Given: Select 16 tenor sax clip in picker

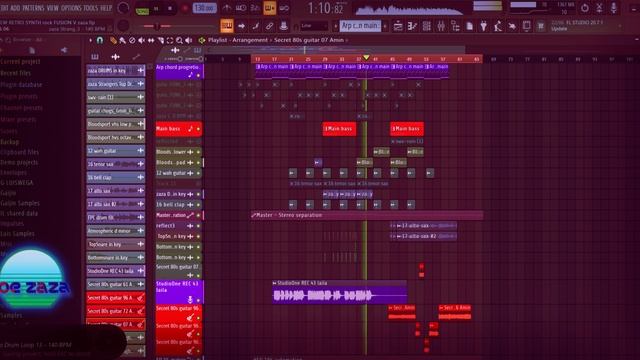Looking at the screenshot, I should (x=116, y=164).
